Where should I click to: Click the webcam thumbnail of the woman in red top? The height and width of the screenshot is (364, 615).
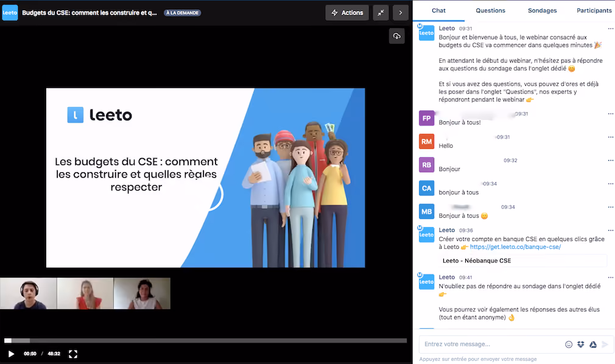[85, 293]
